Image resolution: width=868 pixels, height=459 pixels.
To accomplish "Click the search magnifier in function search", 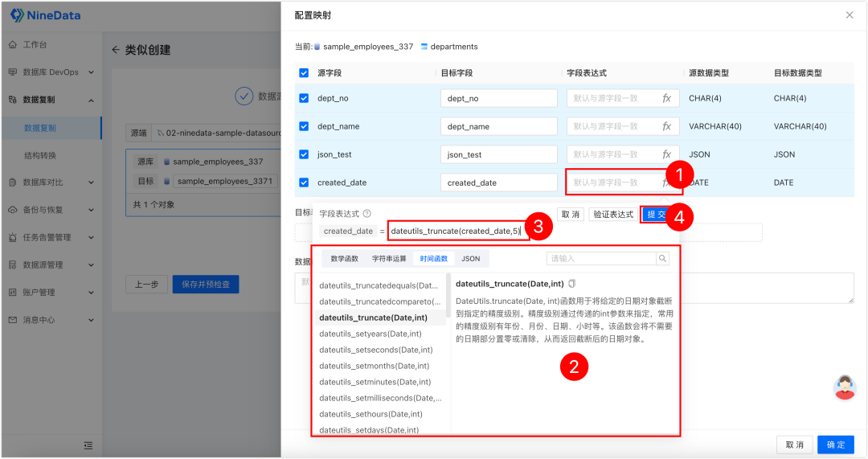I will coord(662,259).
